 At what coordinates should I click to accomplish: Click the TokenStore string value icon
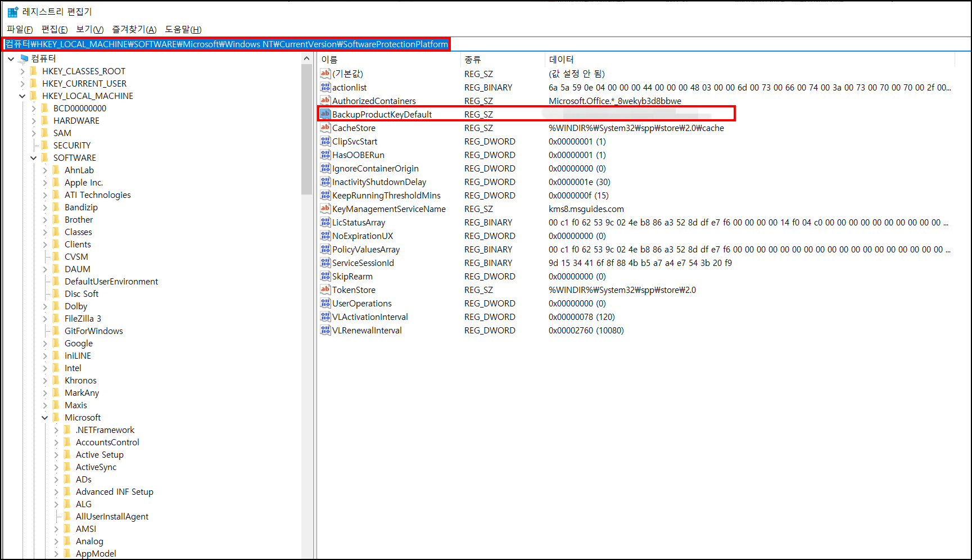325,290
